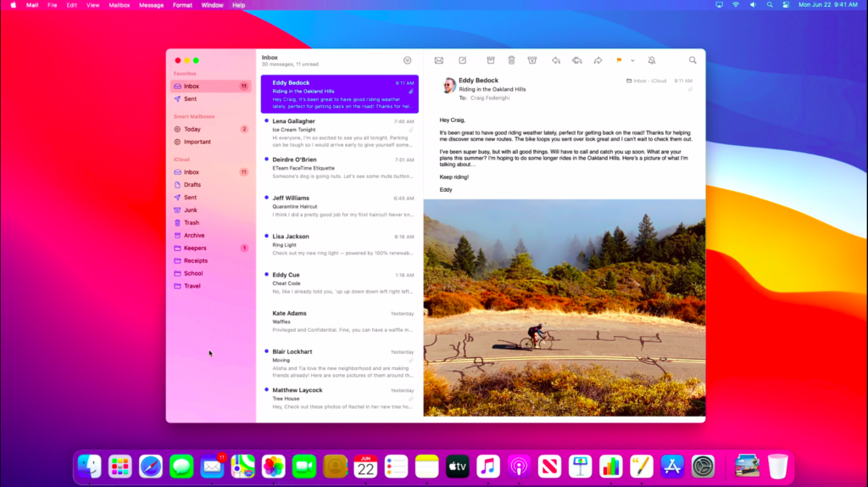Viewport: 868px width, 487px height.
Task: Click the cyclist photo attachment
Action: click(x=564, y=307)
